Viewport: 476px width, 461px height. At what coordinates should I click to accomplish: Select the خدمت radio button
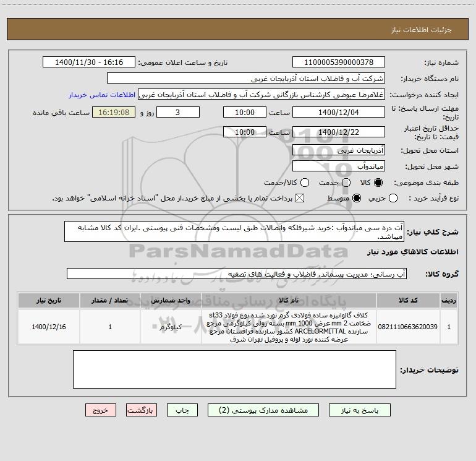pos(346,183)
